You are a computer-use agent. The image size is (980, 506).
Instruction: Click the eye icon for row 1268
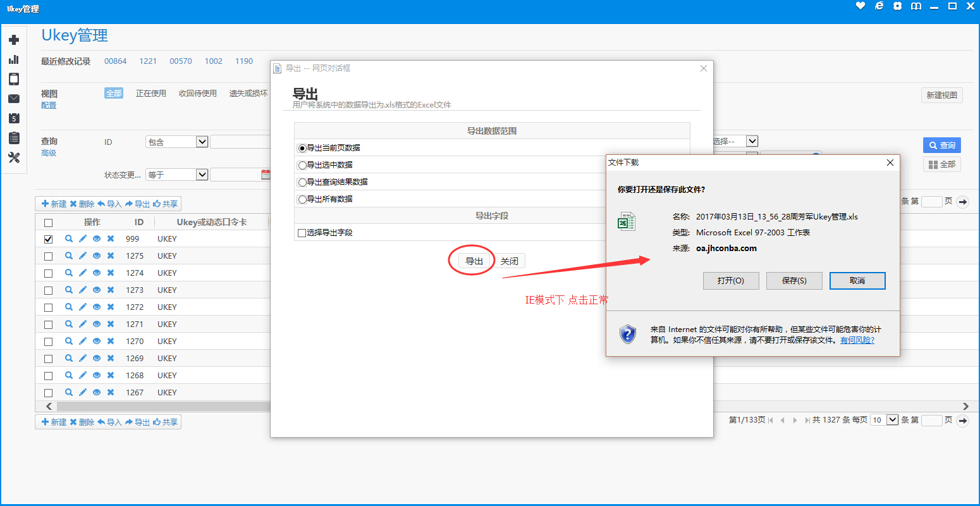tap(97, 376)
